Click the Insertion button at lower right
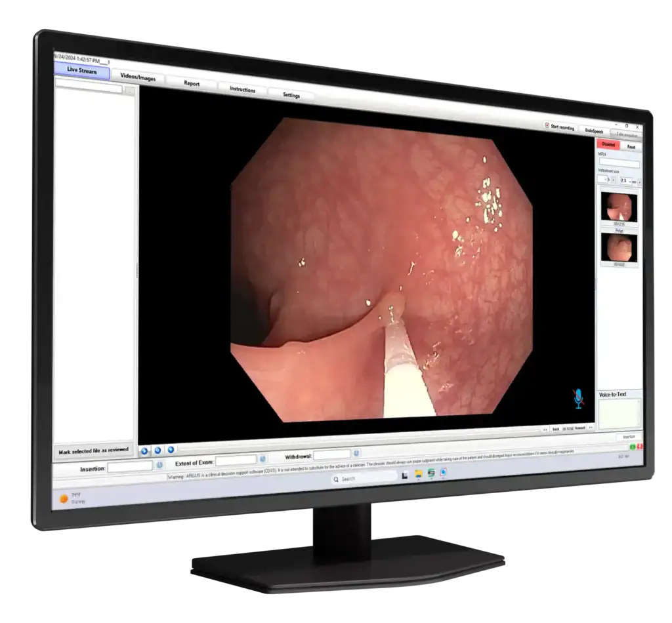 (628, 437)
